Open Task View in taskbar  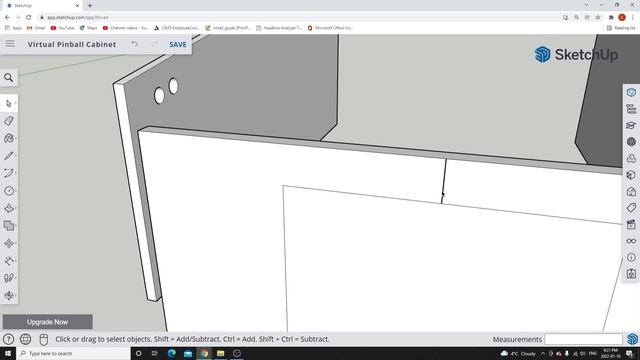tap(155, 353)
